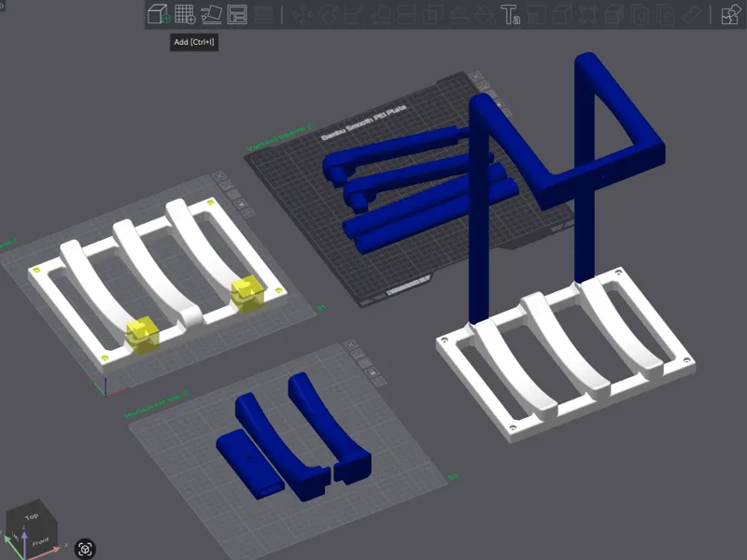Viewport: 747px width, 560px height.
Task: Select the yellow cube near plate front
Action: pyautogui.click(x=143, y=335)
